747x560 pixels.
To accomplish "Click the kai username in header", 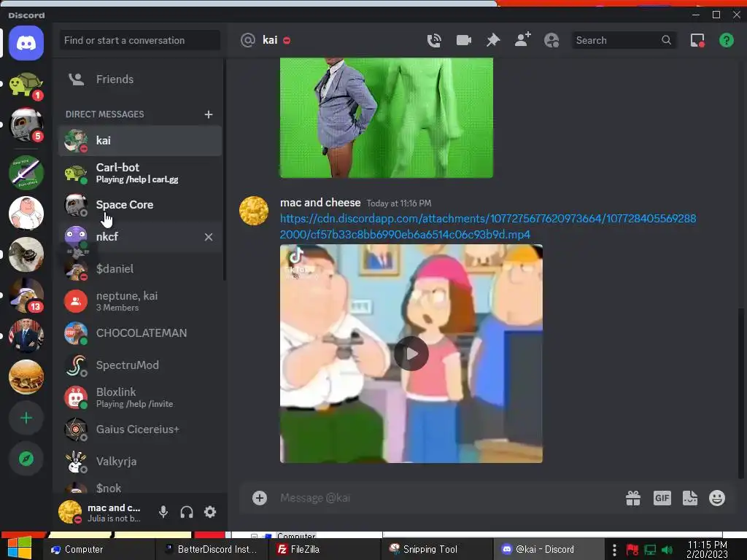I will (x=270, y=41).
